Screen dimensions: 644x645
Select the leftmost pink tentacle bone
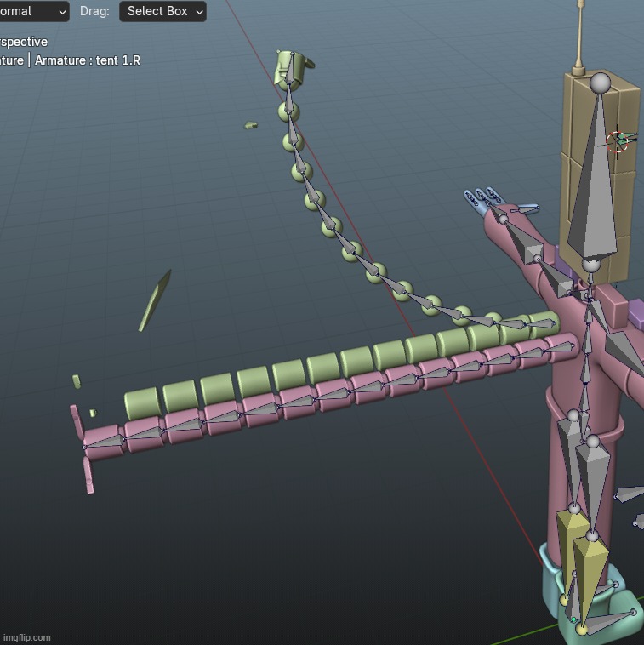tap(105, 440)
